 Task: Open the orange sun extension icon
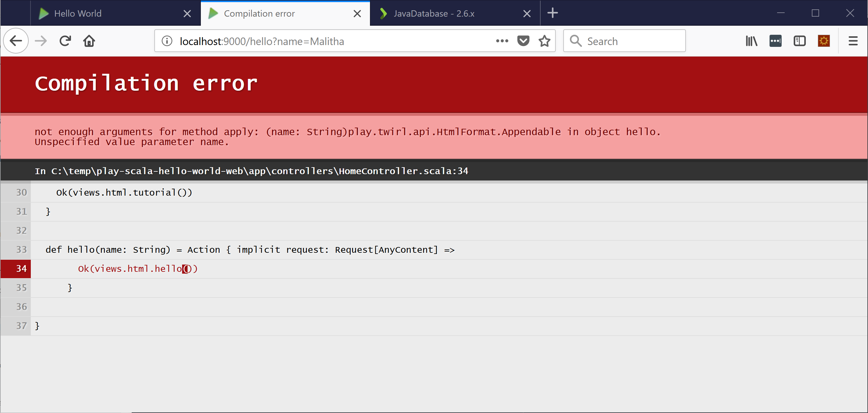coord(824,41)
